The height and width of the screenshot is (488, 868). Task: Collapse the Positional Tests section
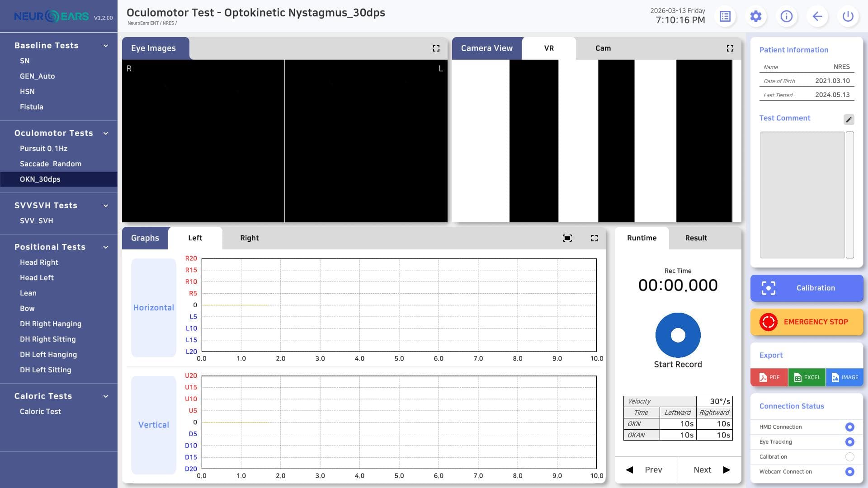(106, 247)
